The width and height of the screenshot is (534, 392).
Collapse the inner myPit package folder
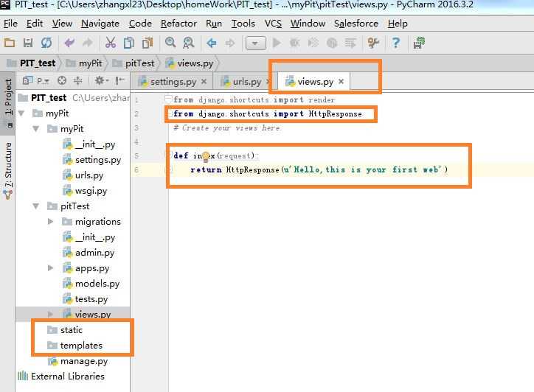tap(35, 129)
